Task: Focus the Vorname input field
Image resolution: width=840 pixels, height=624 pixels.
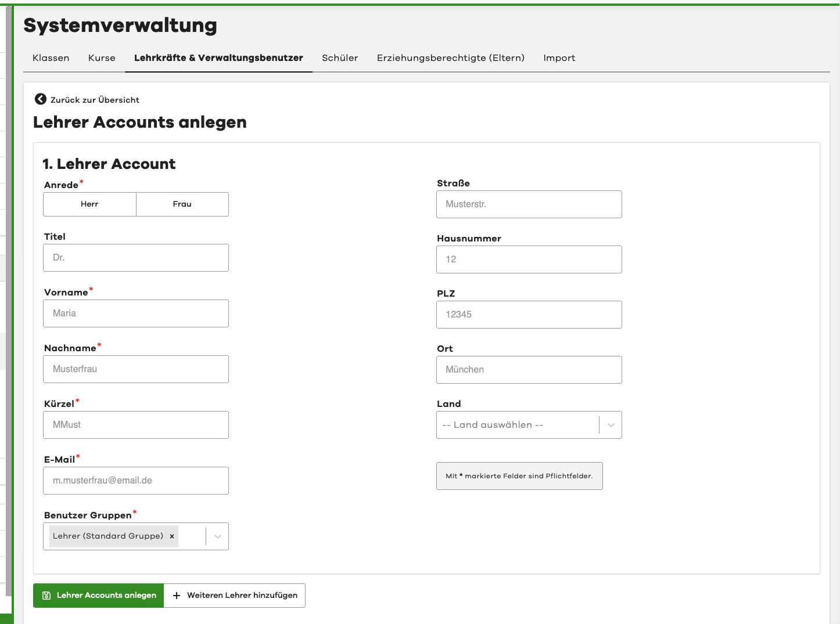Action: click(x=136, y=313)
